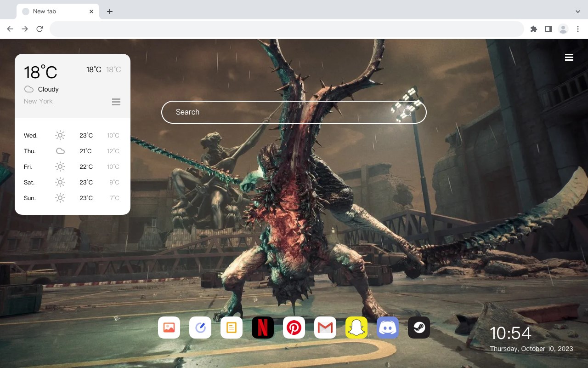Screen dimensions: 588x368
Task: Select the Thu. forecast row label
Action: click(x=30, y=151)
